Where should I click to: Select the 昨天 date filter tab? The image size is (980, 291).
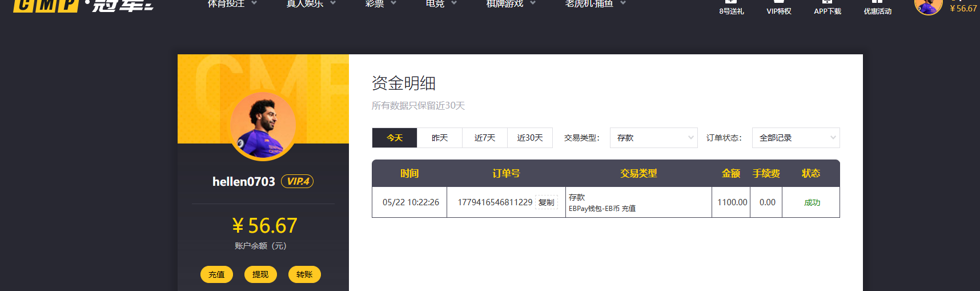(440, 138)
